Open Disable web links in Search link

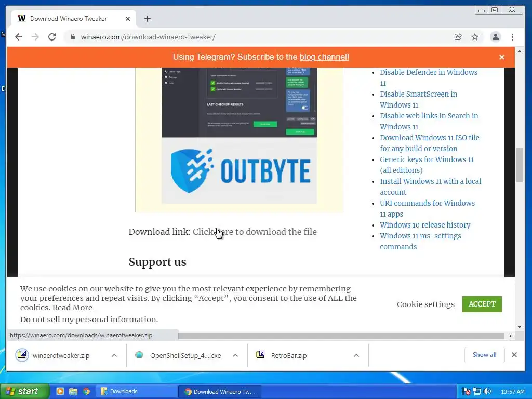point(429,121)
